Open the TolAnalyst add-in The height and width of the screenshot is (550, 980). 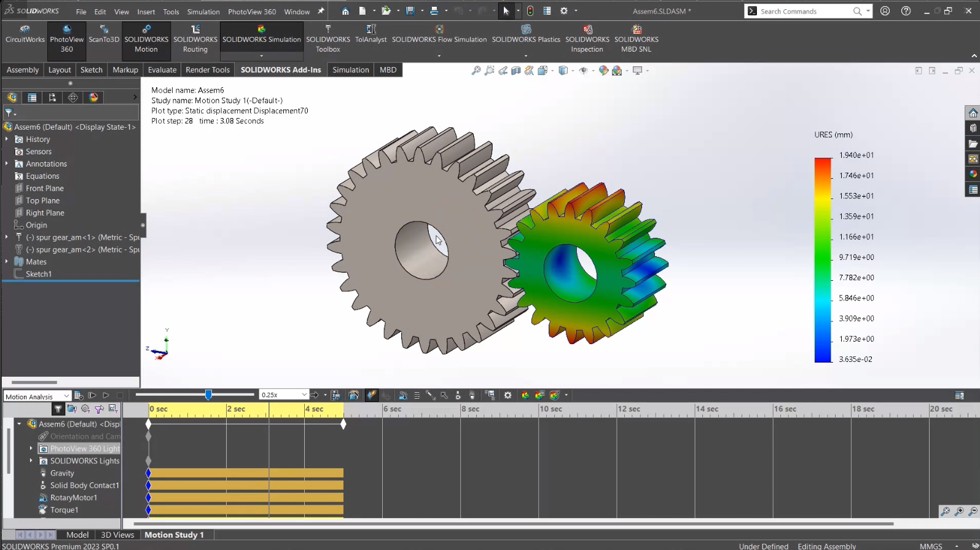click(x=371, y=34)
